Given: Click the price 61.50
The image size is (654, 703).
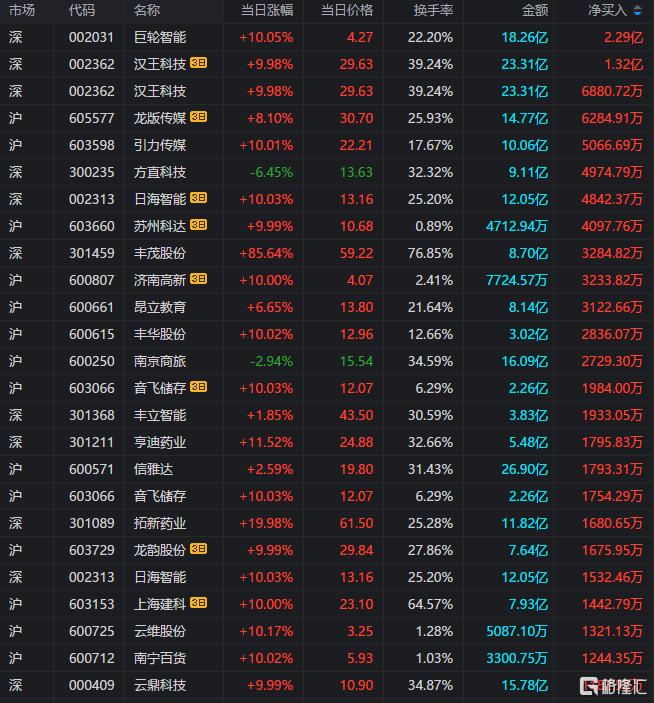Looking at the screenshot, I should (356, 523).
